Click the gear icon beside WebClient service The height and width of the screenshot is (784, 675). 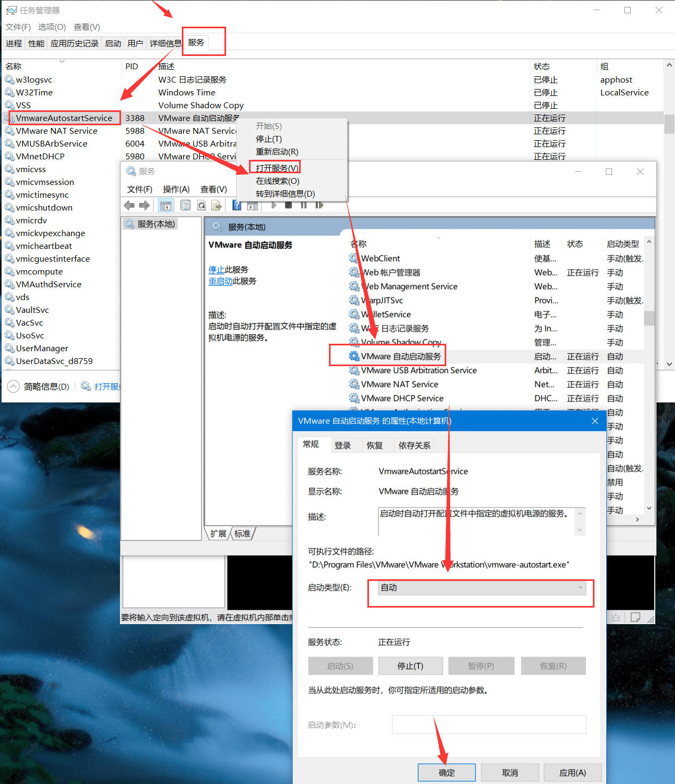click(354, 258)
